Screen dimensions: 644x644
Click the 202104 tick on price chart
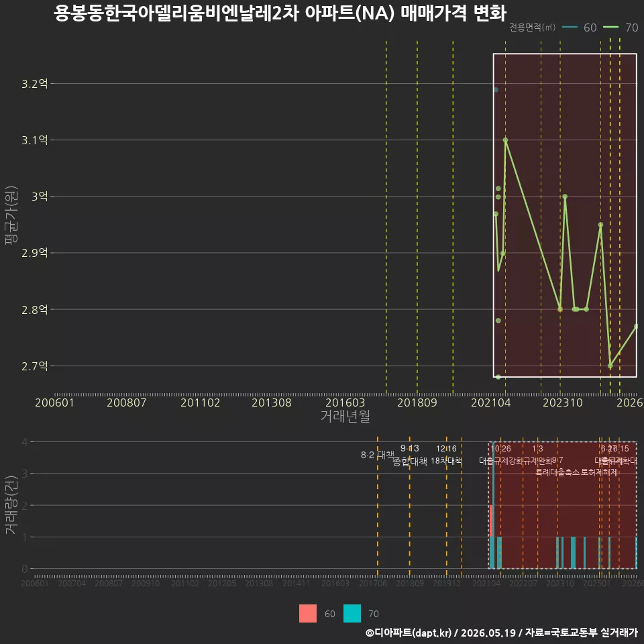[x=491, y=402]
